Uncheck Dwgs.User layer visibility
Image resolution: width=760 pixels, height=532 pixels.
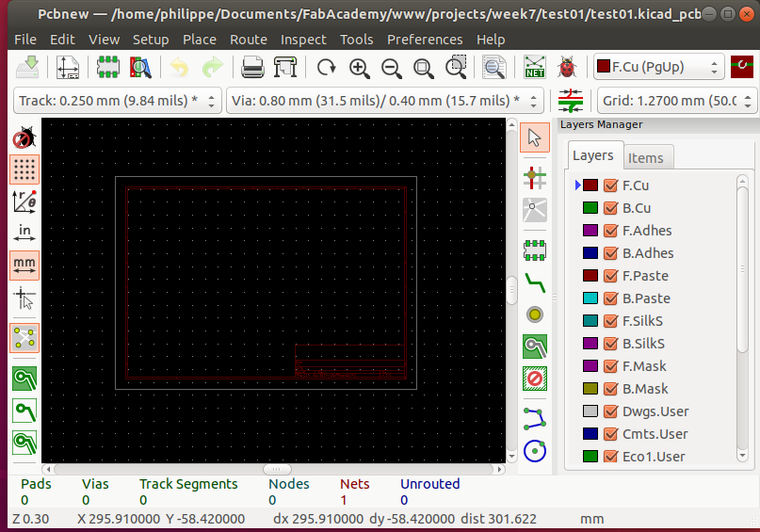click(610, 411)
